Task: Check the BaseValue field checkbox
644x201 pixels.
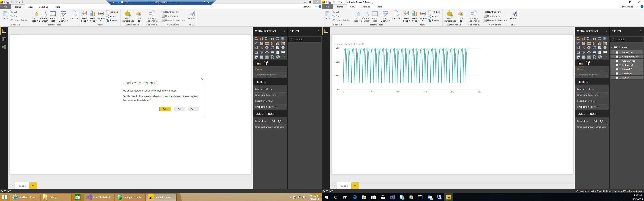Action: tap(617, 52)
